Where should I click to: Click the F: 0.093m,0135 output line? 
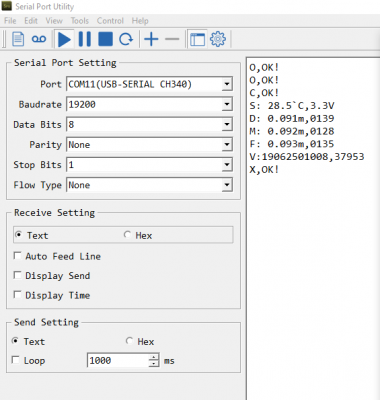click(292, 144)
